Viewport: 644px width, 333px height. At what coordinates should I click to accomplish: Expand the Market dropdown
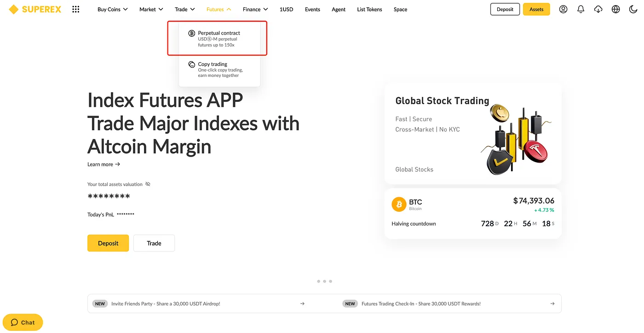click(x=151, y=9)
